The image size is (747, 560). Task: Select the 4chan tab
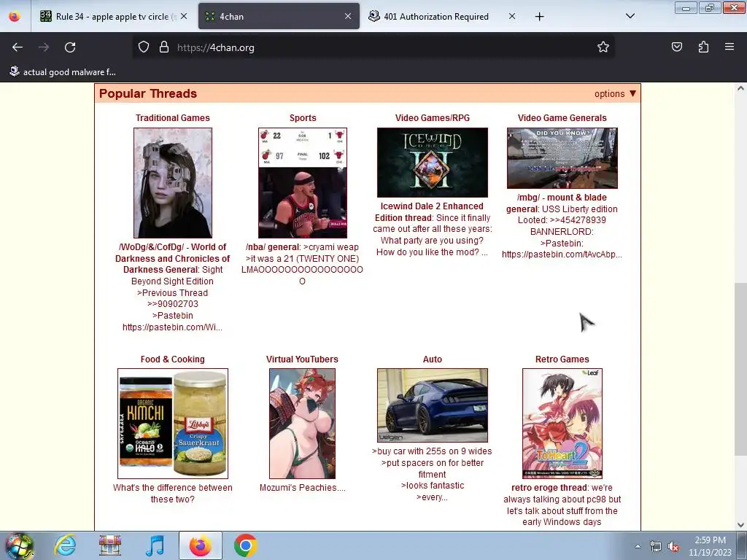pos(279,17)
